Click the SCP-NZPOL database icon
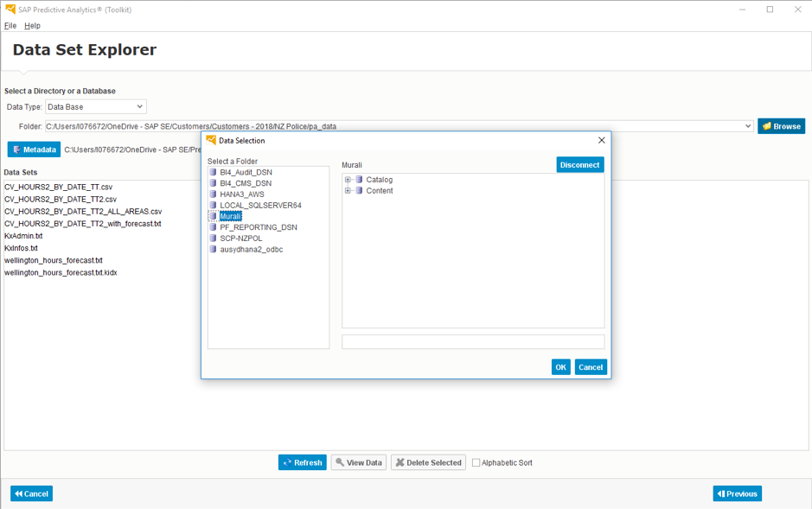 [213, 239]
